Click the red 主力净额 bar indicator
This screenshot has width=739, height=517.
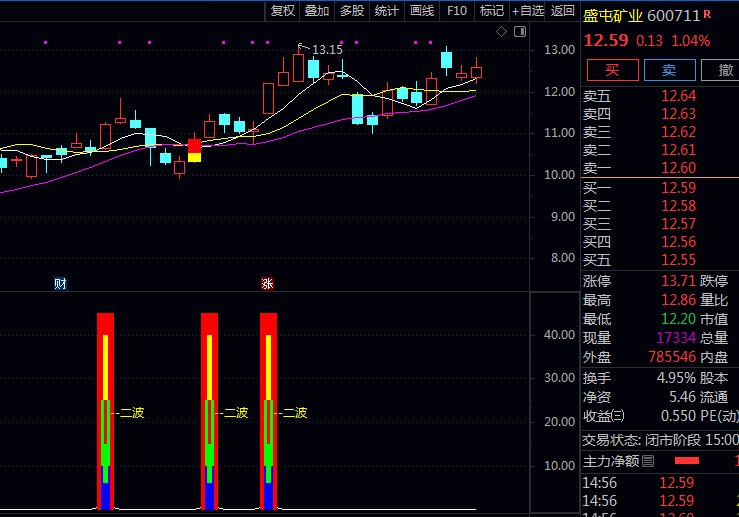click(x=686, y=461)
